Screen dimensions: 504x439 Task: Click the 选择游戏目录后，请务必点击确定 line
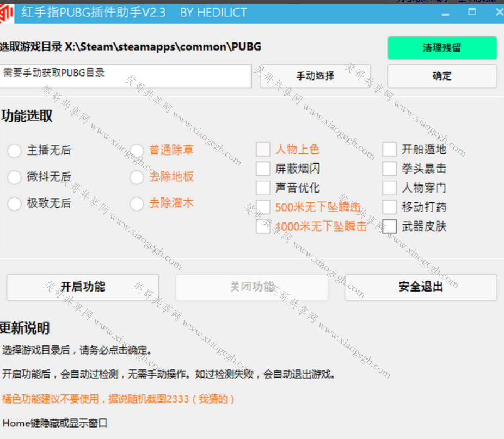(77, 350)
